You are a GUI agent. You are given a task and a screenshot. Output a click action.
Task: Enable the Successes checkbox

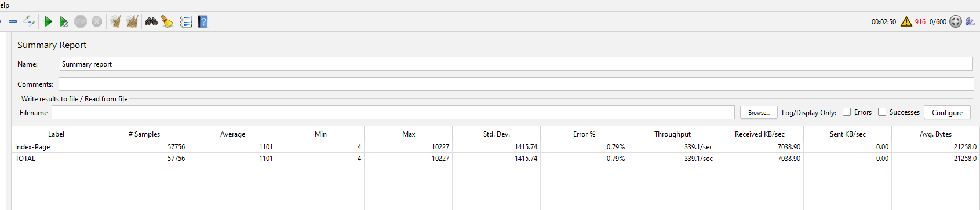click(882, 112)
